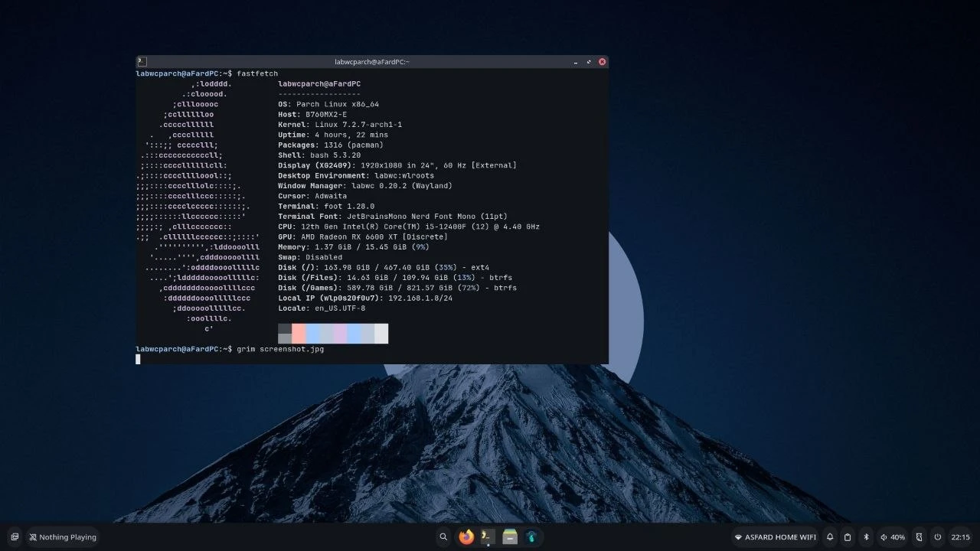Viewport: 980px width, 551px height.
Task: Click the 'grim screenshot.jpg' command text
Action: pos(280,349)
